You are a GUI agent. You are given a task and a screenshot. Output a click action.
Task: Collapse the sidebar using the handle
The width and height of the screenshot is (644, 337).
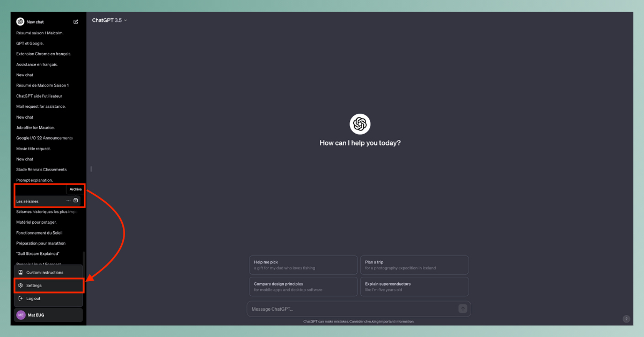coord(91,169)
